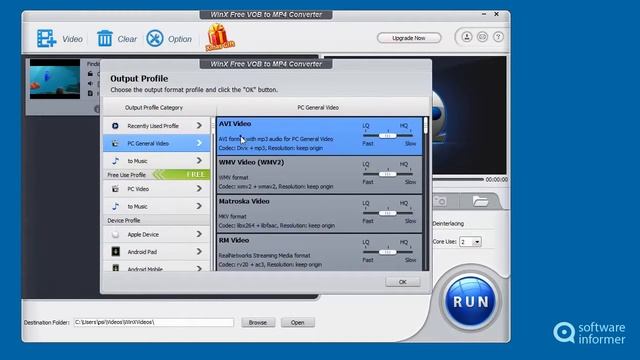
Task: Open the output folder icon below the preview
Action: 480,201
